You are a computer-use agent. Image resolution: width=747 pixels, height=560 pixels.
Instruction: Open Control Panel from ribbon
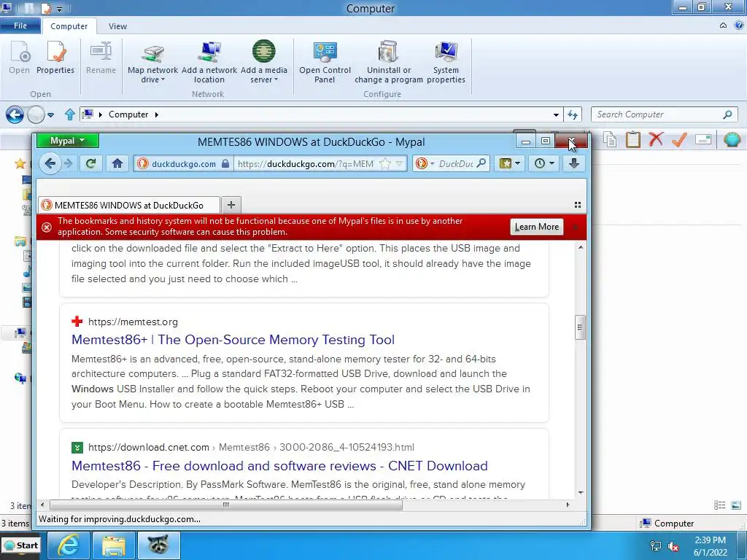[325, 62]
